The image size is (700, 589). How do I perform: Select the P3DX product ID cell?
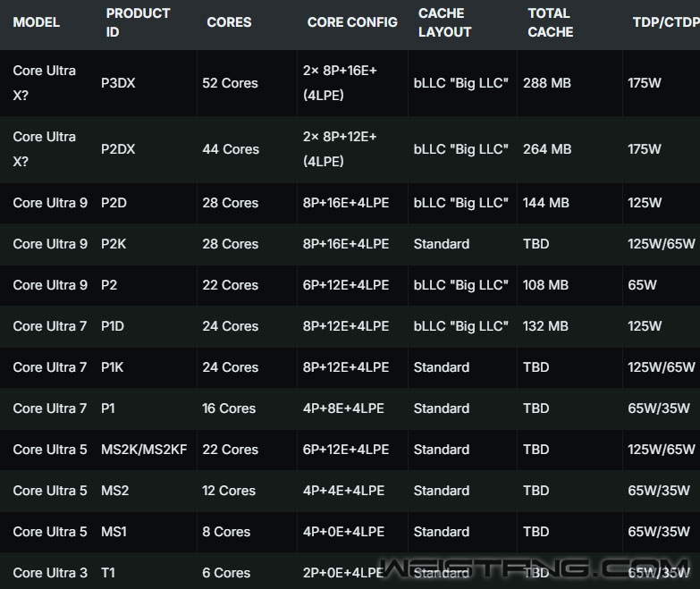[121, 83]
